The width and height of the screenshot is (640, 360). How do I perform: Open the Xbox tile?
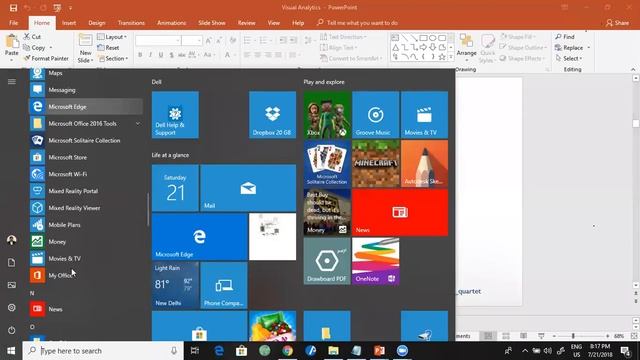tap(327, 115)
